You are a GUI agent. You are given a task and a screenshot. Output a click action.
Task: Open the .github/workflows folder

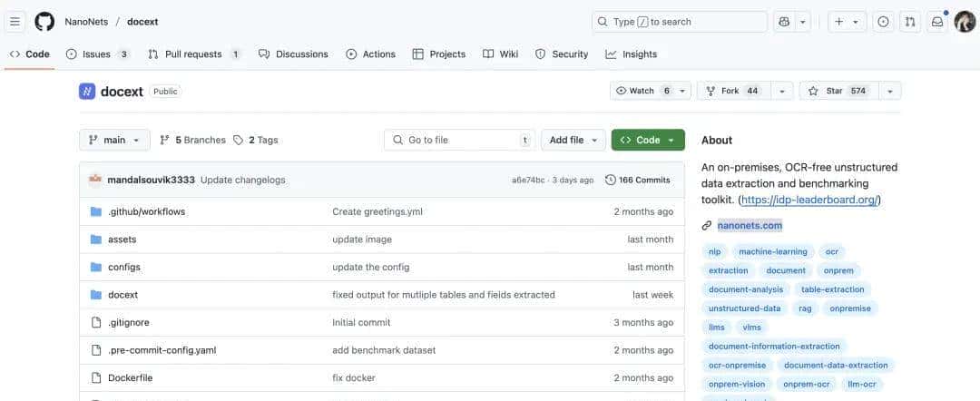(x=146, y=211)
